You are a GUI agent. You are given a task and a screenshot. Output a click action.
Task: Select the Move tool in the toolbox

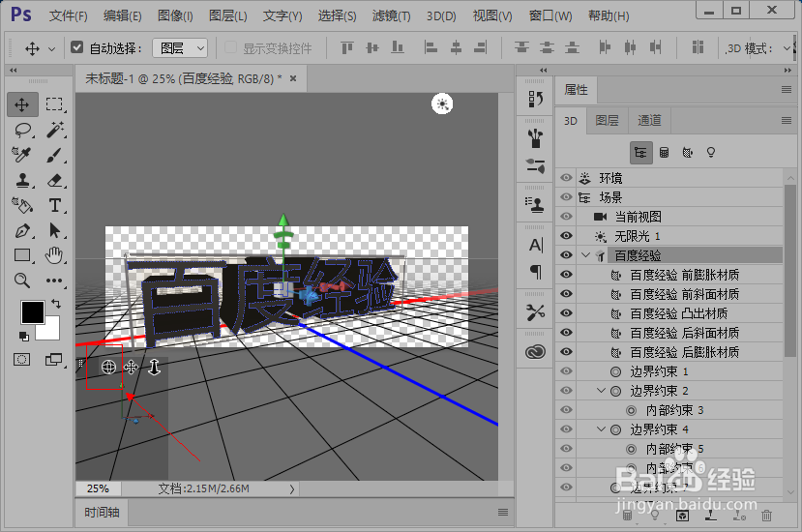(22, 104)
